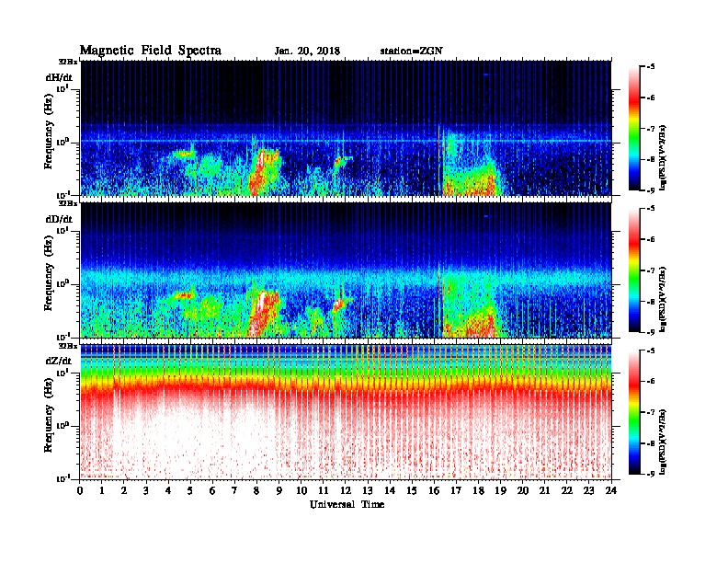Click the dH/dt panel color scale bar
This screenshot has width=728, height=563.
634,128
